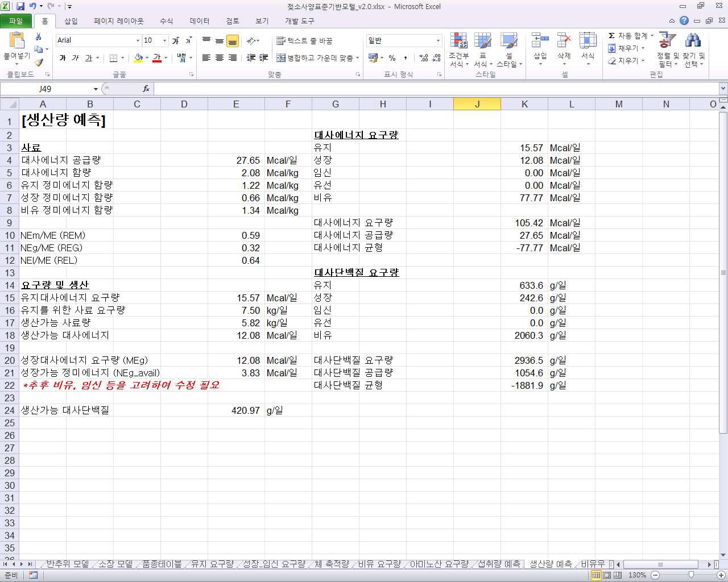This screenshot has width=728, height=582.
Task: Click the cell borders icon
Action: [x=113, y=58]
